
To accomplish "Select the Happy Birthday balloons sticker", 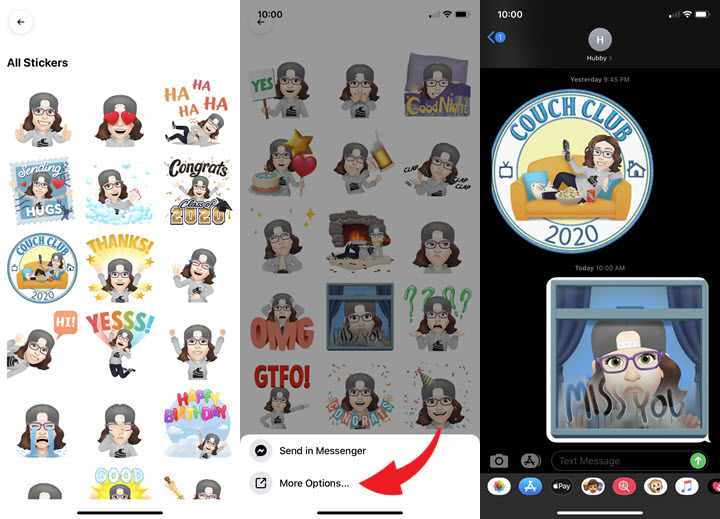I will coord(197,424).
